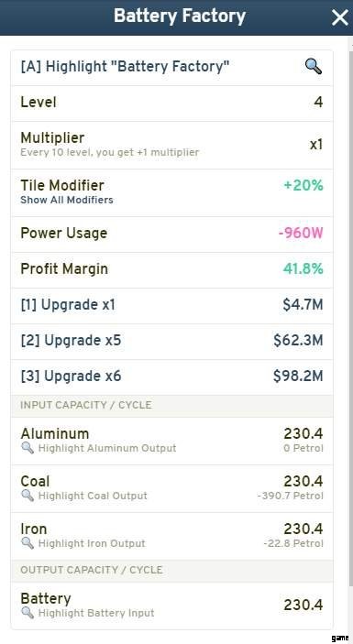353x644 pixels.
Task: Click the Highlight Aluminum Output text
Action: coord(107,448)
